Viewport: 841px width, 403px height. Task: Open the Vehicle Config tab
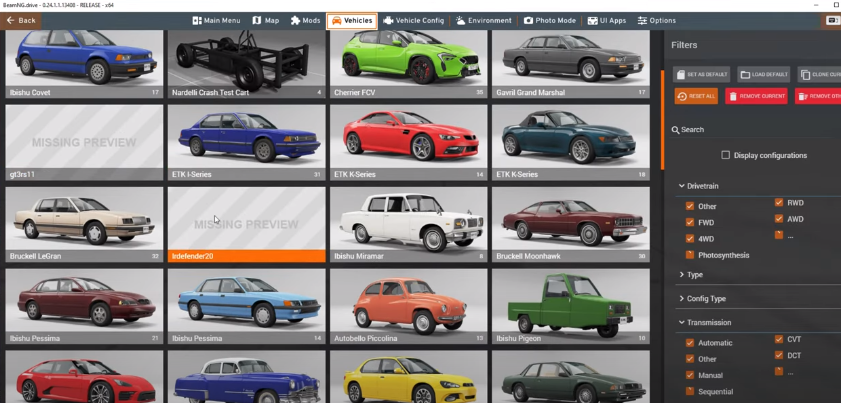[414, 20]
